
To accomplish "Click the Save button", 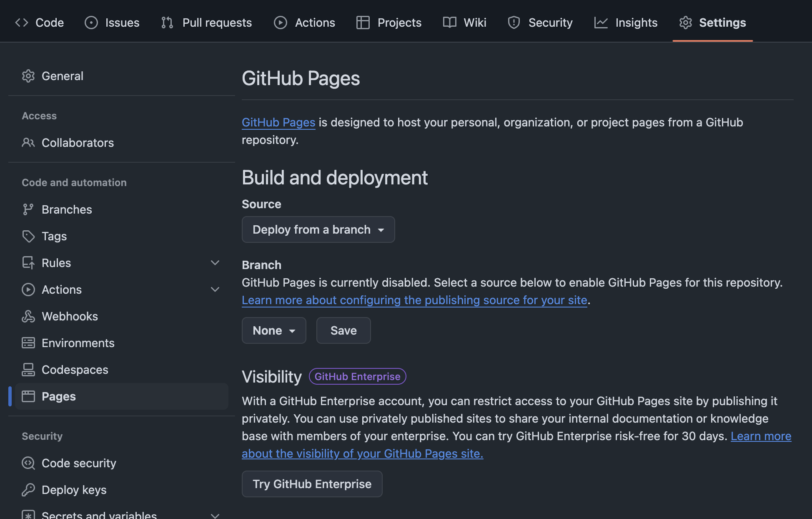I will point(343,330).
